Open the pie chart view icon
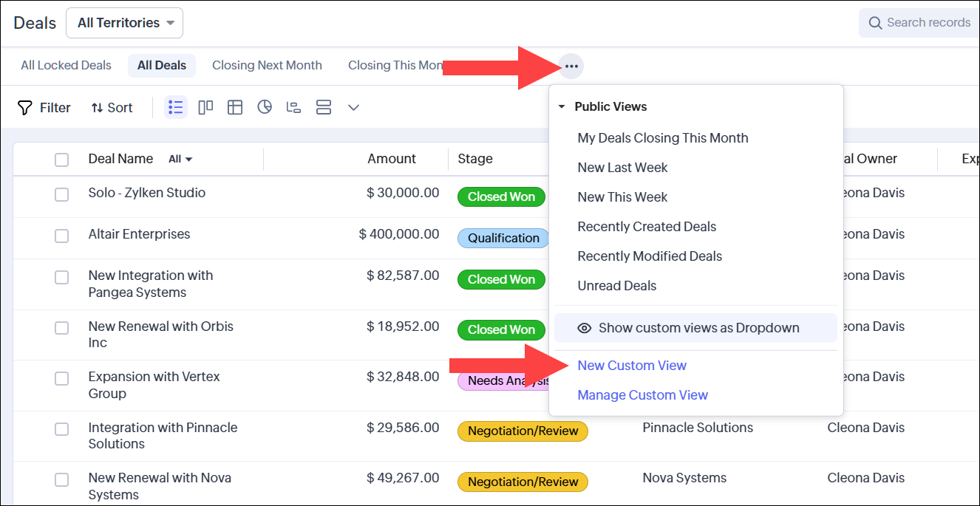The image size is (980, 506). click(x=265, y=107)
